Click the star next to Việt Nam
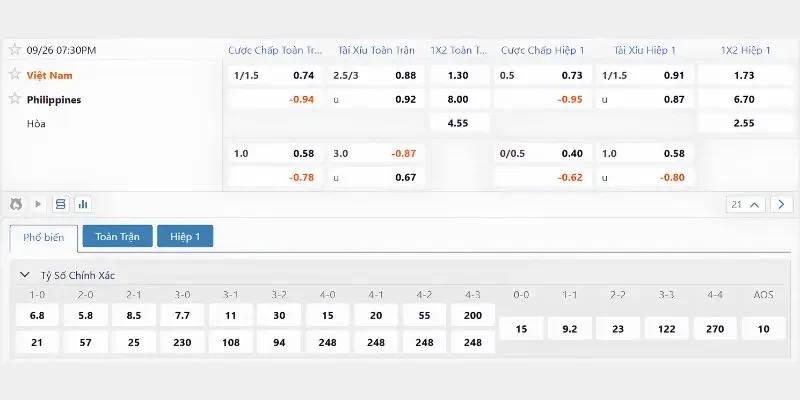 coord(15,74)
